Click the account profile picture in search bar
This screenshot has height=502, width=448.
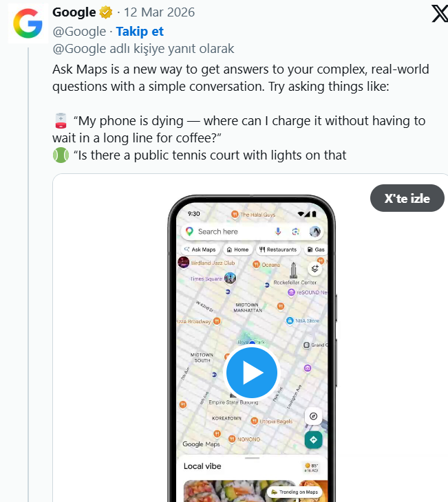[x=314, y=232]
